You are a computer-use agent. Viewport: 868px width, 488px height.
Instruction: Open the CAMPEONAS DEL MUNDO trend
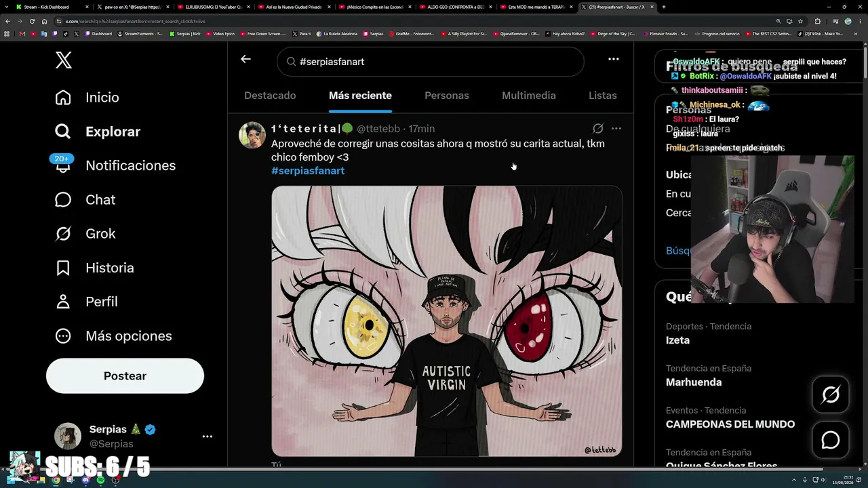730,424
